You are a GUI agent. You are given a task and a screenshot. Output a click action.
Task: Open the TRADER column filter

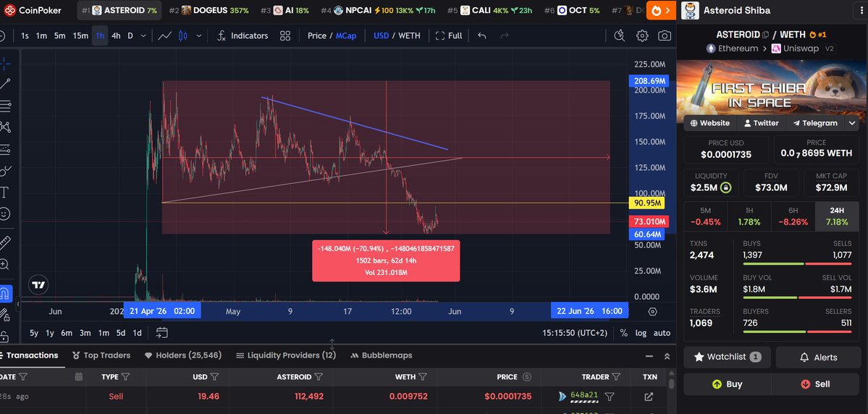[x=616, y=377]
